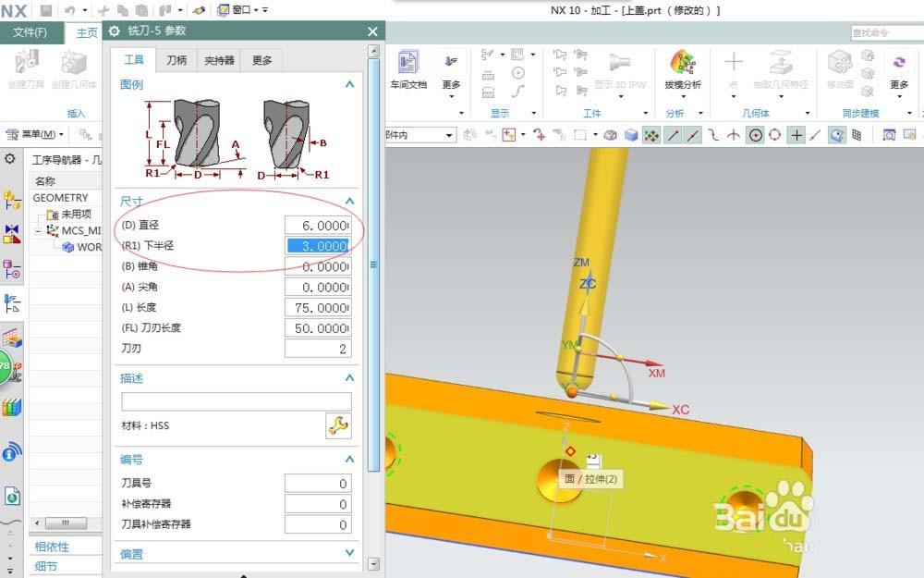Click the (D) 直径 diameter input field
This screenshot has height=578, width=924.
click(317, 225)
